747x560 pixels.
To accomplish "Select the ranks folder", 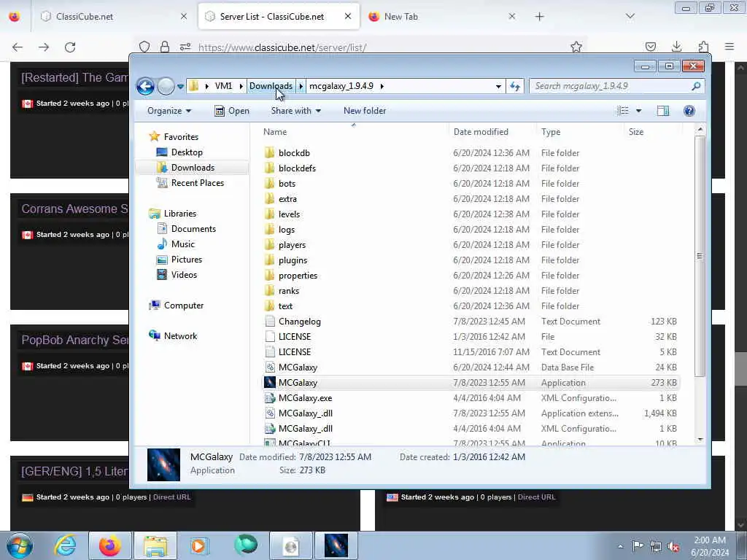I will coord(289,290).
